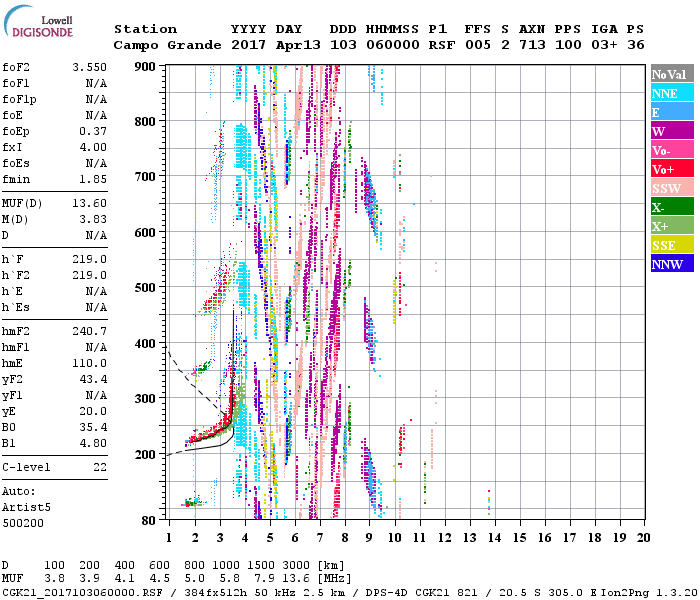Viewport: 700px width, 600px height.
Task: Select the C-level value 22
Action: pos(100,467)
